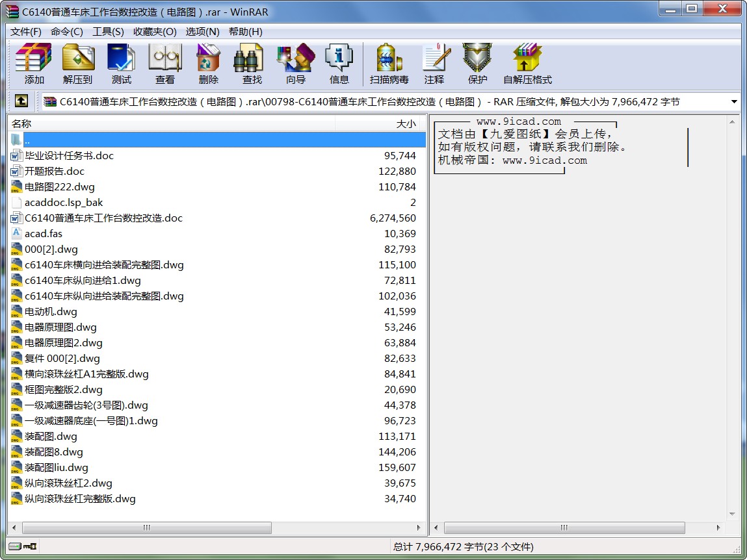Click the Word icon of 毕业设计任务书.doc
The width and height of the screenshot is (747, 560).
[x=17, y=156]
